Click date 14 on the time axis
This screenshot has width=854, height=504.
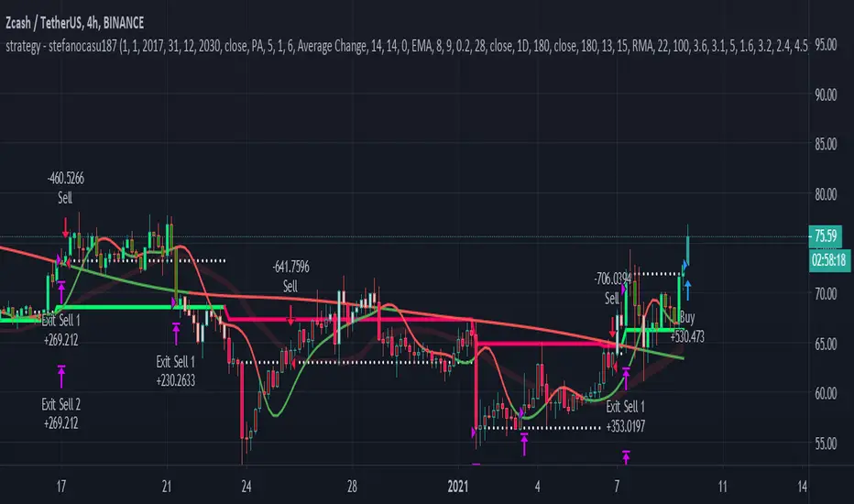(803, 486)
